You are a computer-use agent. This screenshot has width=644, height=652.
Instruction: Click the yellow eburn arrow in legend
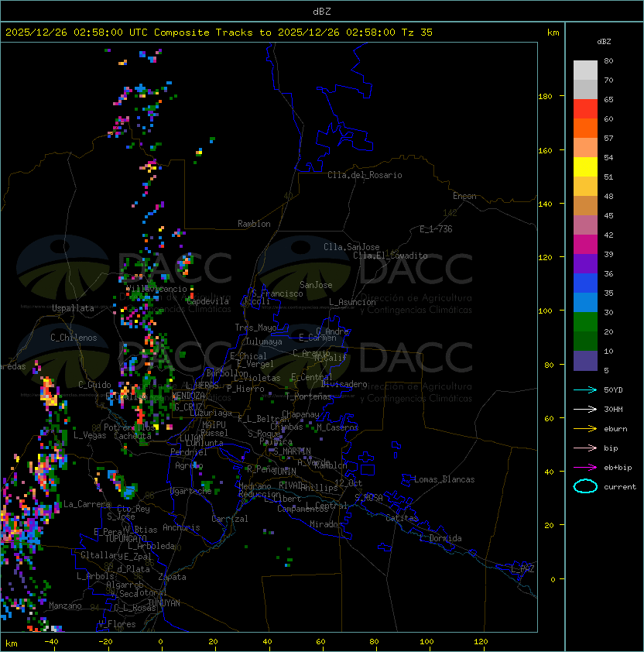tap(585, 429)
